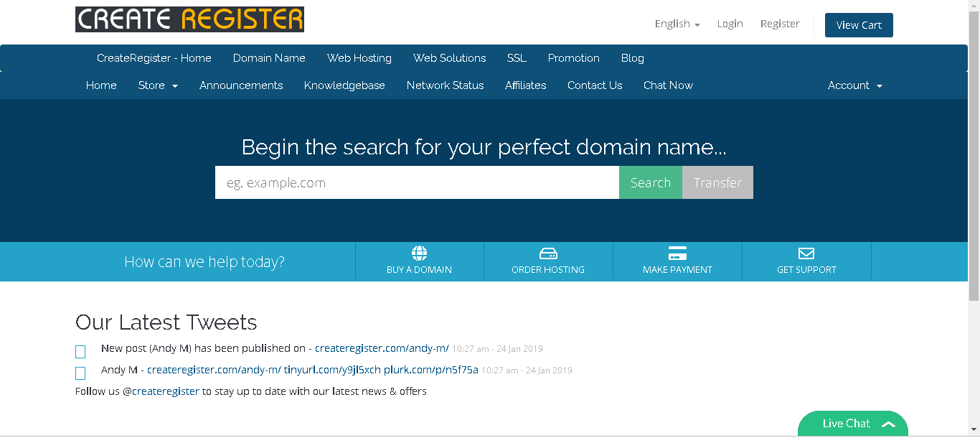
Task: Click the globe icon above Buy a Domain
Action: [x=419, y=253]
